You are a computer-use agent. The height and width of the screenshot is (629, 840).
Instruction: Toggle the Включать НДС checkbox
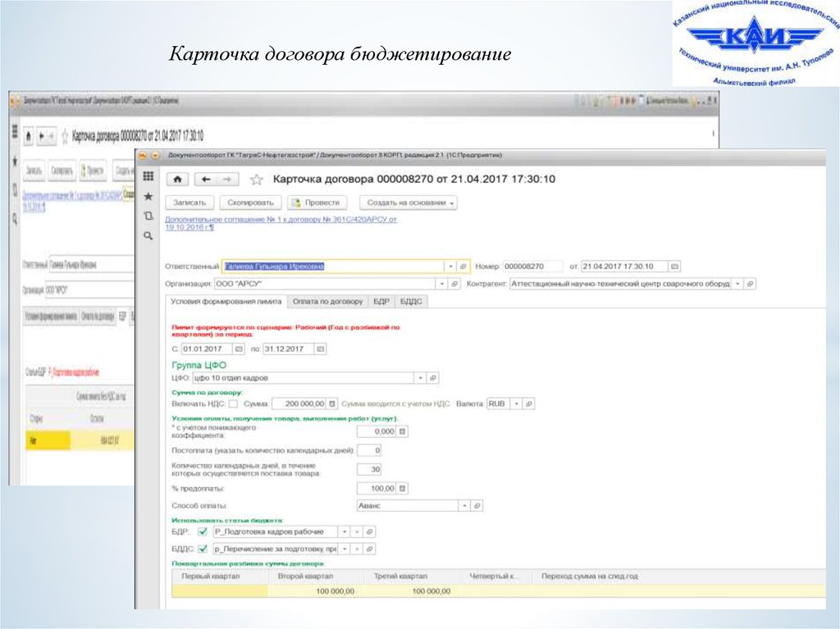click(234, 403)
